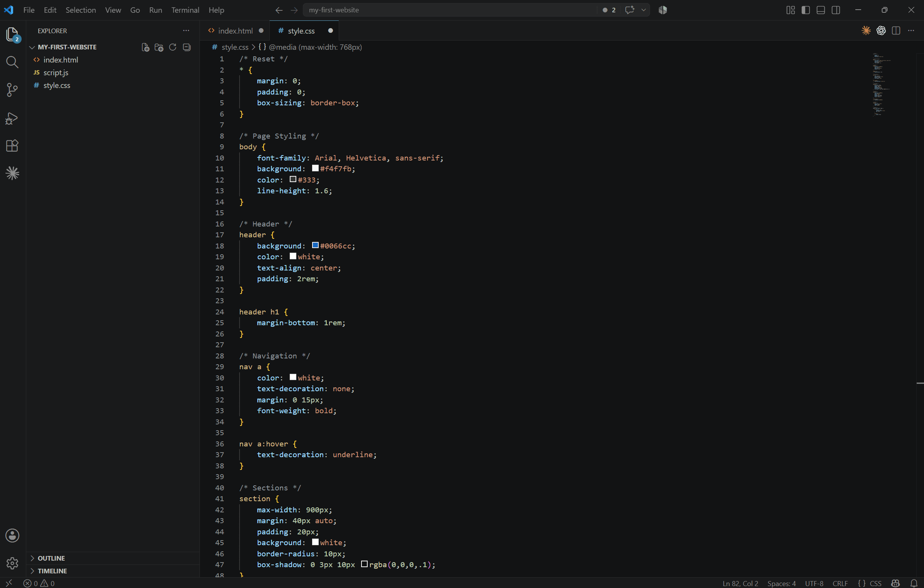Open index.html in the explorer
The width and height of the screenshot is (924, 588).
click(x=113, y=60)
